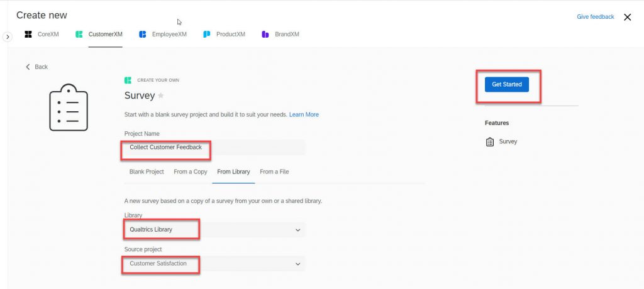
Task: Click the CustomerXM green logo icon
Action: tap(79, 35)
